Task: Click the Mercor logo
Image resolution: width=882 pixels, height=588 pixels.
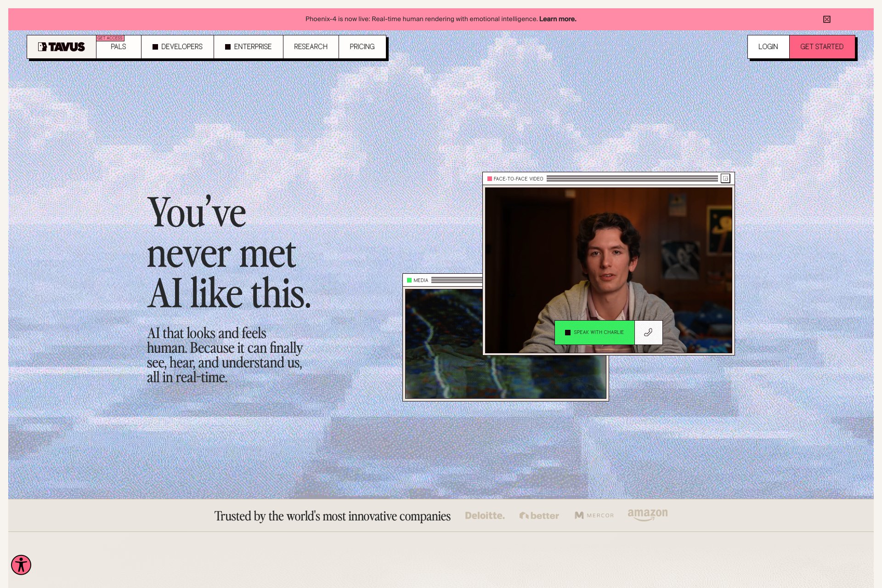Action: (594, 515)
